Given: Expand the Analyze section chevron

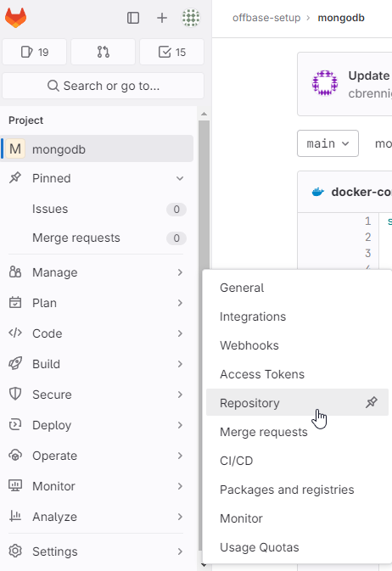Looking at the screenshot, I should coord(180,517).
